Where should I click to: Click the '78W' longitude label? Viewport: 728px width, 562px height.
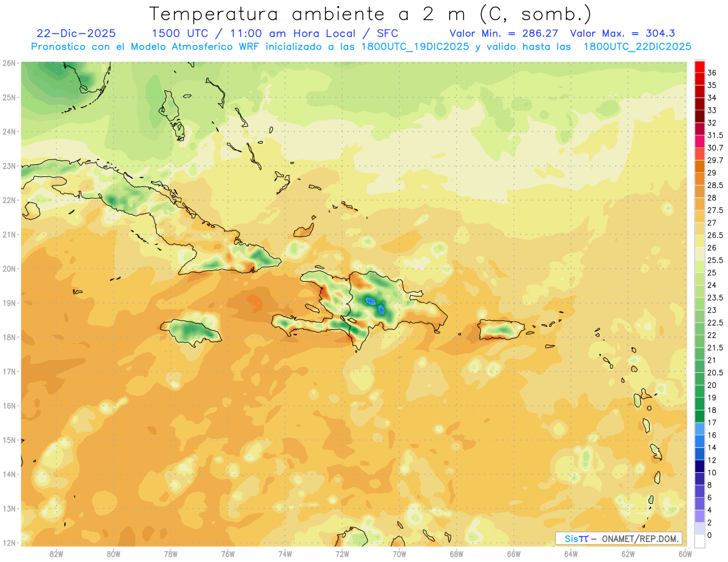coord(170,554)
